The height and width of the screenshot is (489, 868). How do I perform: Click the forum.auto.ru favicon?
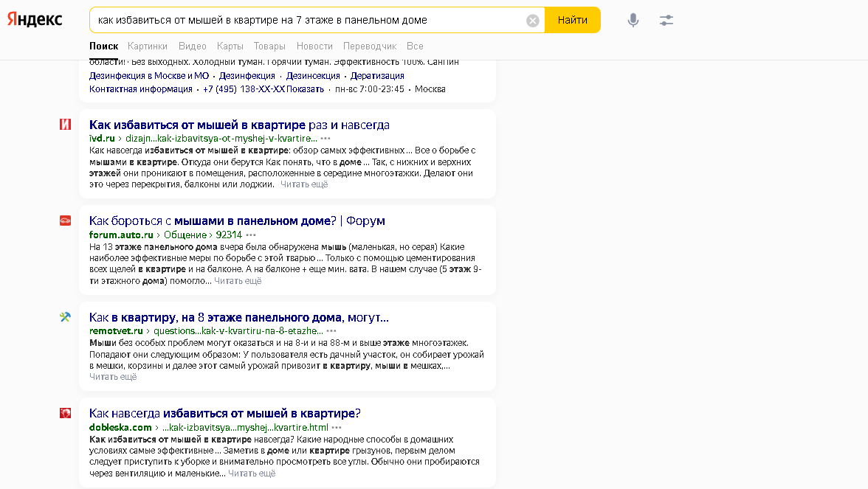coord(65,221)
